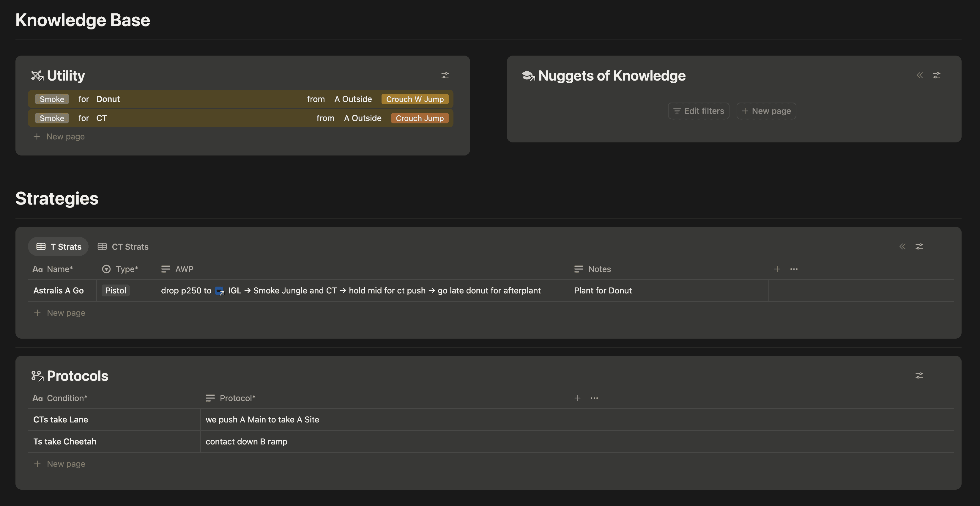Open Protocols view settings sliders icon
The width and height of the screenshot is (980, 506).
tap(919, 375)
